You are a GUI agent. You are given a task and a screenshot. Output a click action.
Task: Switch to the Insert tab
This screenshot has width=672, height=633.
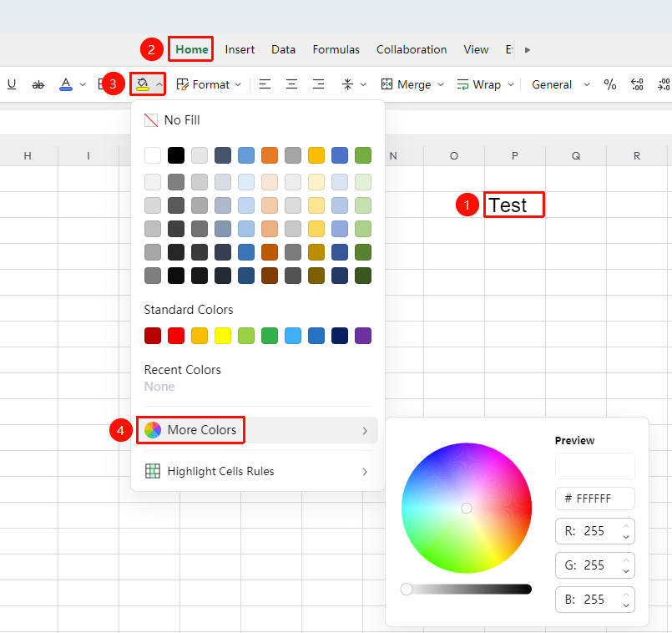(x=240, y=50)
